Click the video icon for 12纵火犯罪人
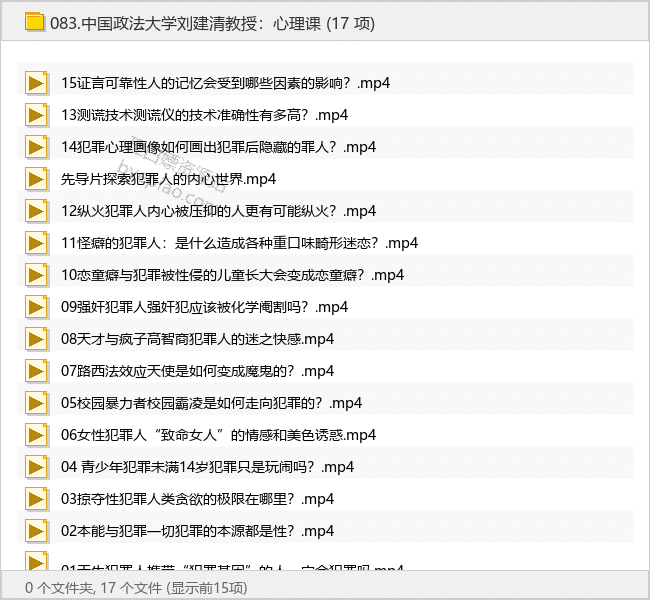Image resolution: width=650 pixels, height=600 pixels. [36, 211]
